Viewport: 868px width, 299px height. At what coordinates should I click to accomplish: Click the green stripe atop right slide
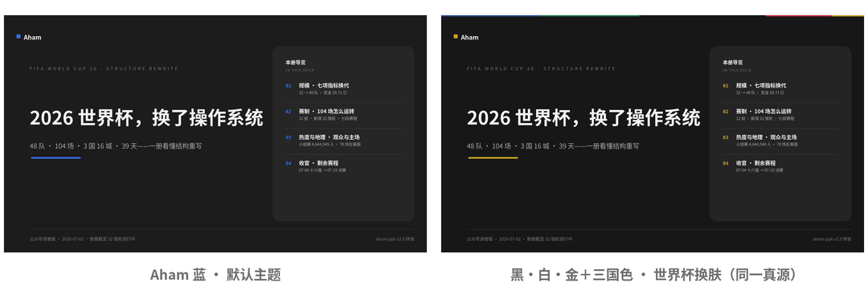(590, 15)
